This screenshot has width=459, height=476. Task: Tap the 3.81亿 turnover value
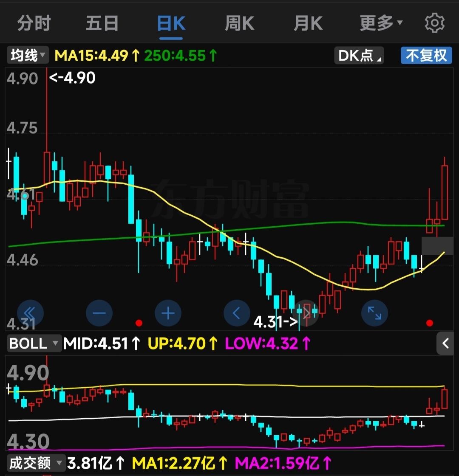(x=96, y=463)
